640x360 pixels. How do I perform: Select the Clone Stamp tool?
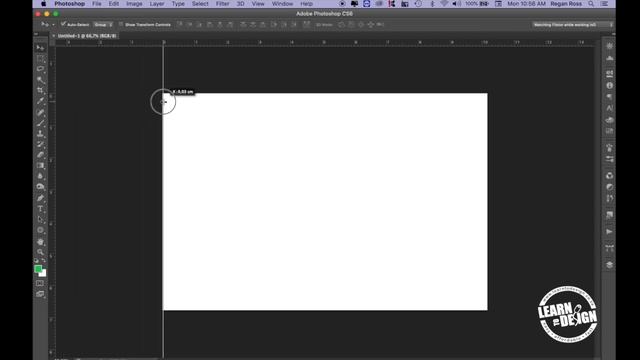40,133
